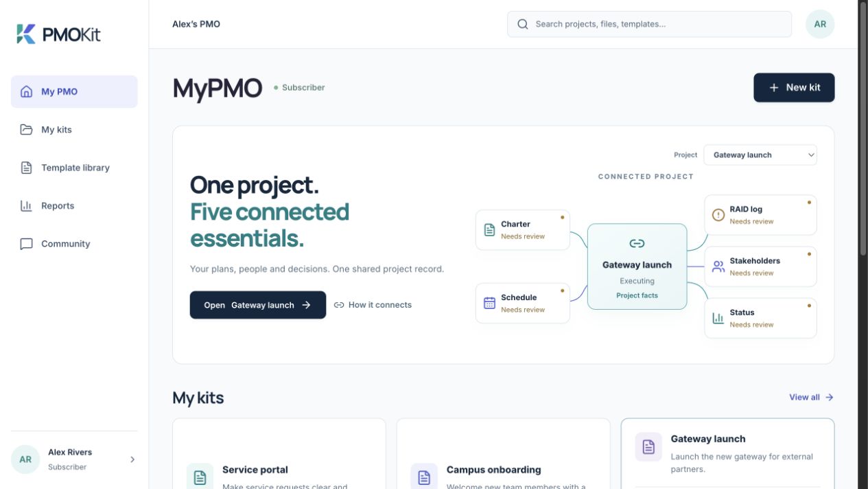Click the page vertical scrollbar
Screen dimensions: 868x489
[x=863, y=129]
